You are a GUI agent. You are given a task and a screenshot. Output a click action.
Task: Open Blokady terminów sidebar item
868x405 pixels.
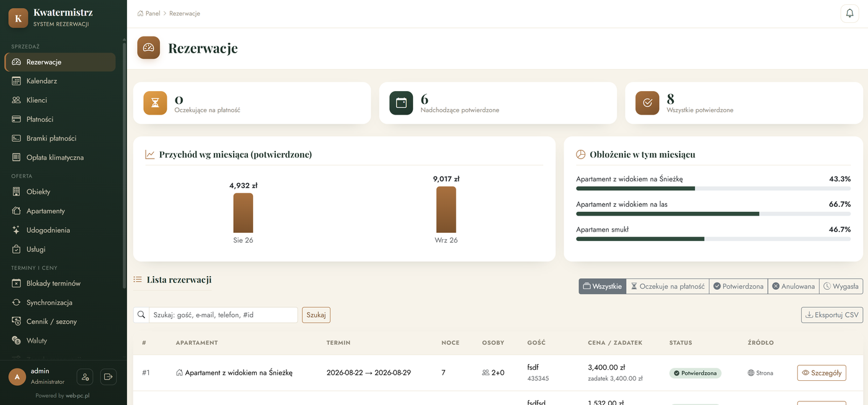[x=60, y=284]
